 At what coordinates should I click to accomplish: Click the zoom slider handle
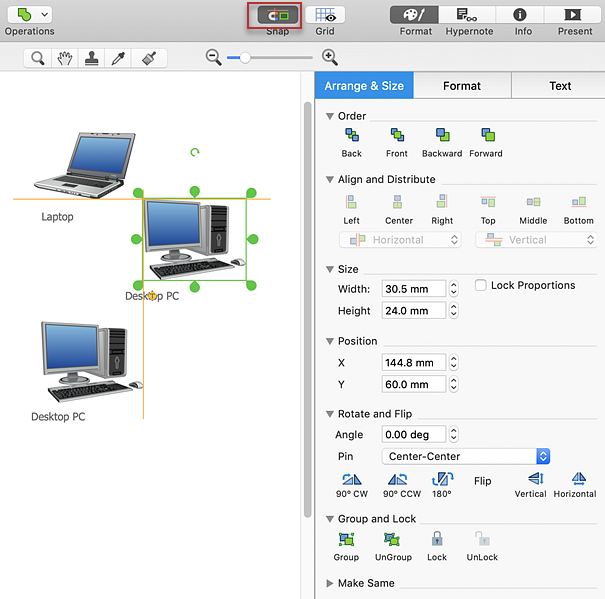[246, 58]
